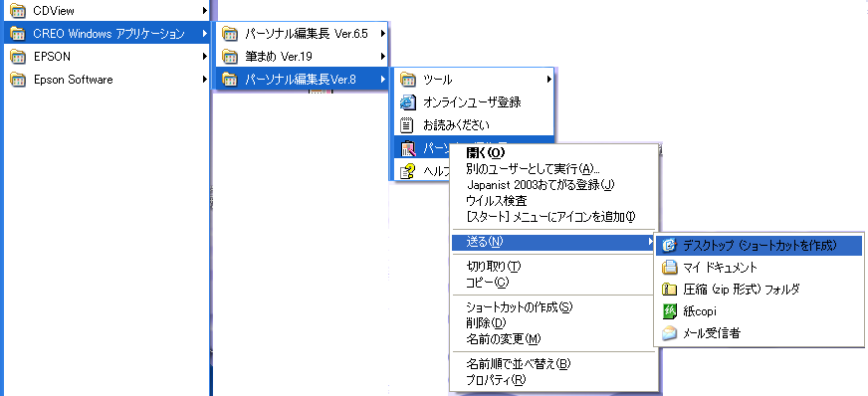The height and width of the screenshot is (396, 868).
Task: Click the CDView folder icon
Action: (18, 11)
